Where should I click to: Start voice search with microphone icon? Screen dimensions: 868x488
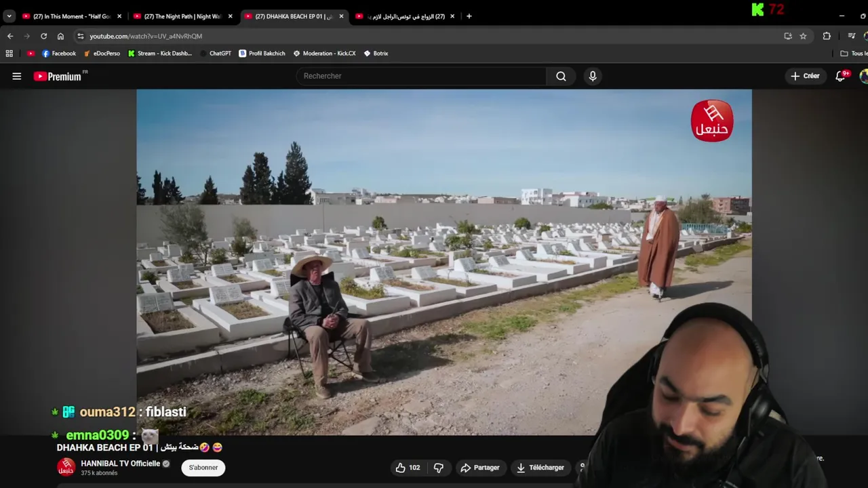coord(593,76)
